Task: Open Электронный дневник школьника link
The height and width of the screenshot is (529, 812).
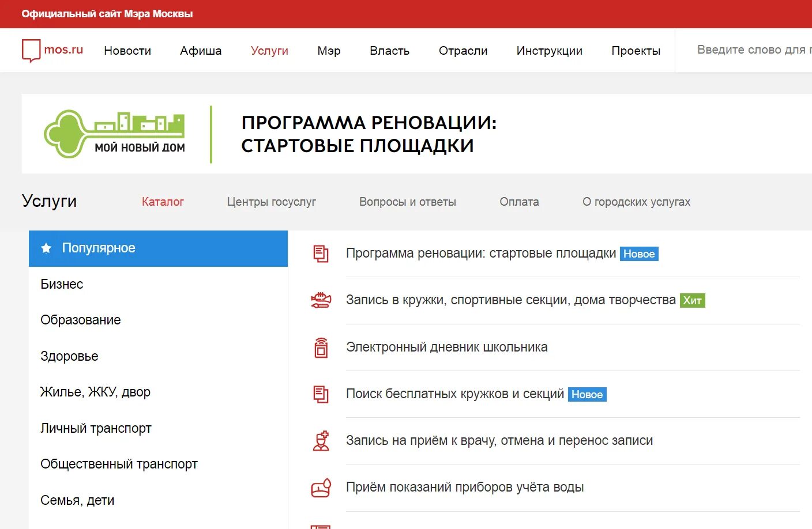Action: (447, 347)
